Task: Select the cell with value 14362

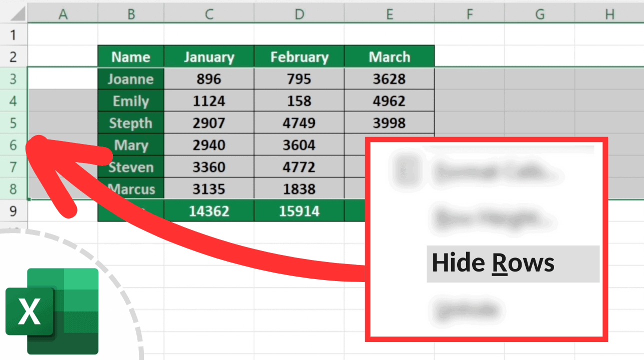Action: coord(208,211)
